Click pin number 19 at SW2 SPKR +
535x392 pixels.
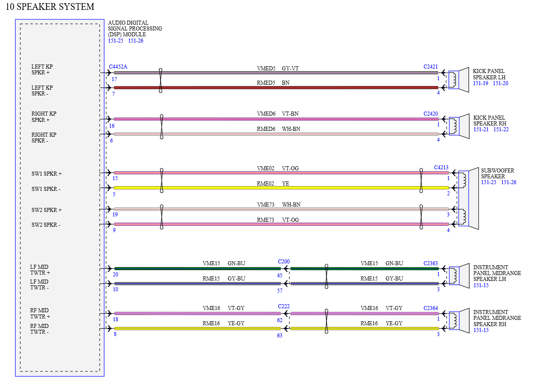tap(115, 215)
